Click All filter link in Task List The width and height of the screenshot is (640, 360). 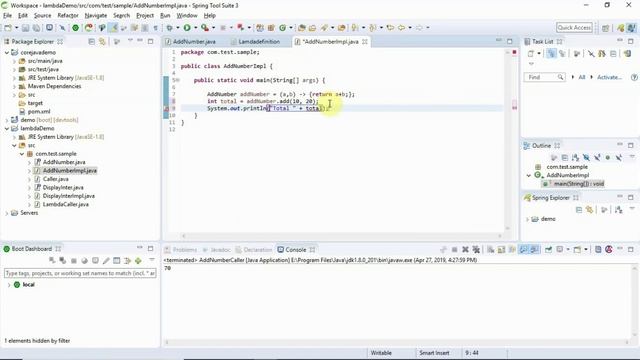point(582,77)
